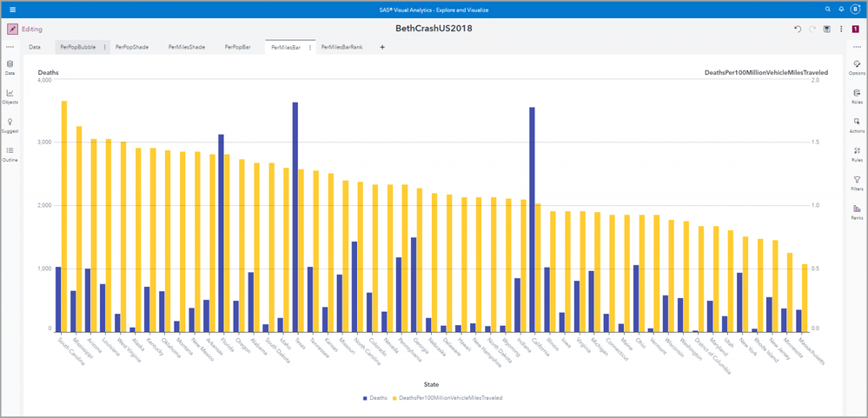Expand right sidebar via ellipsis handle
The width and height of the screenshot is (868, 418).
tap(857, 47)
